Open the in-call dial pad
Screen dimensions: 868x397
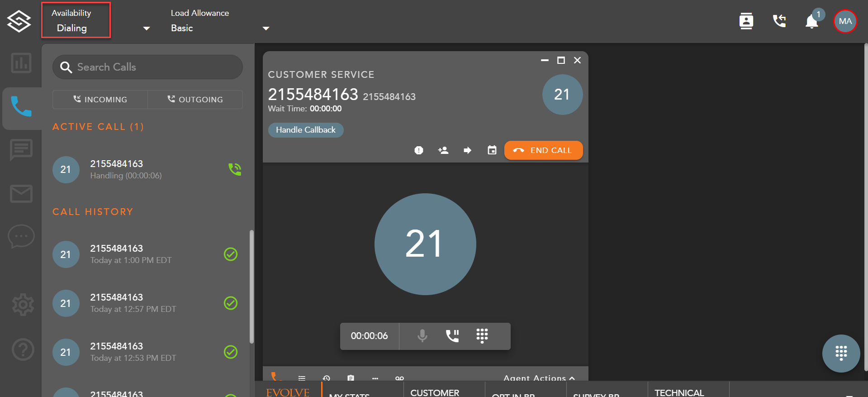tap(482, 336)
